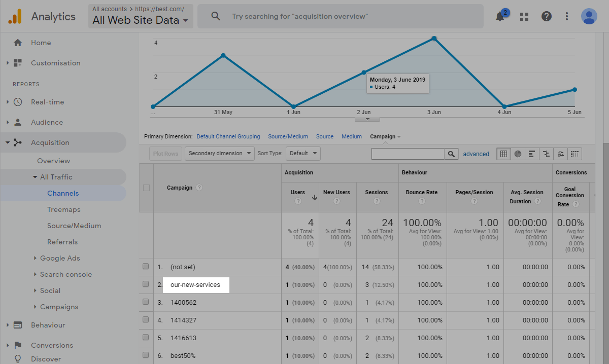The image size is (609, 364).
Task: Expand the Customisation sidebar section
Action: [x=8, y=63]
